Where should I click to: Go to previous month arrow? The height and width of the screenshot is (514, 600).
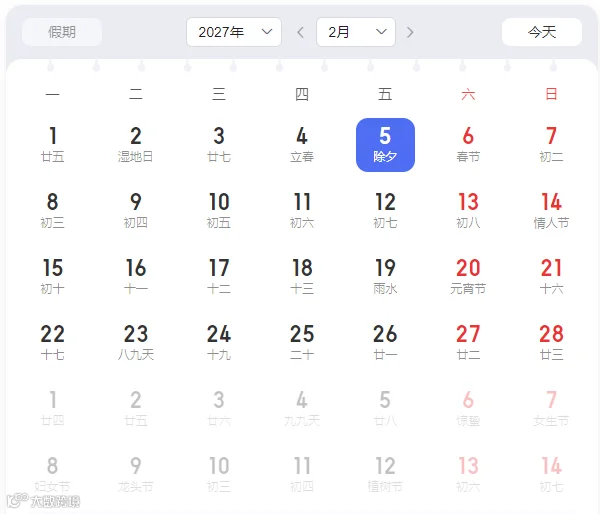tap(300, 33)
